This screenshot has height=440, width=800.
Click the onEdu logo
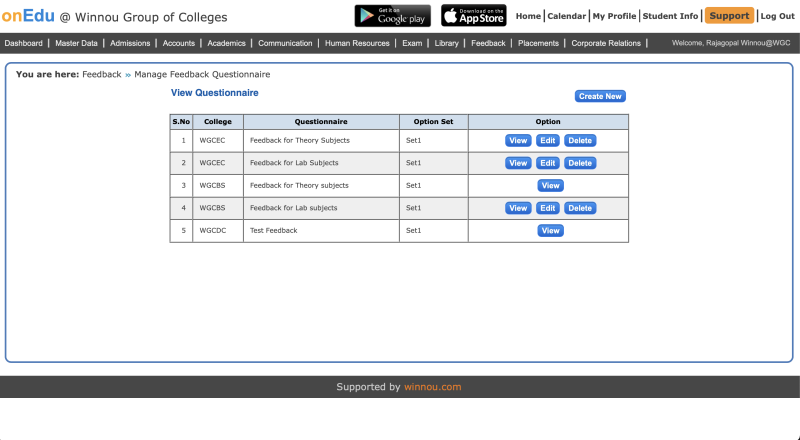click(27, 16)
